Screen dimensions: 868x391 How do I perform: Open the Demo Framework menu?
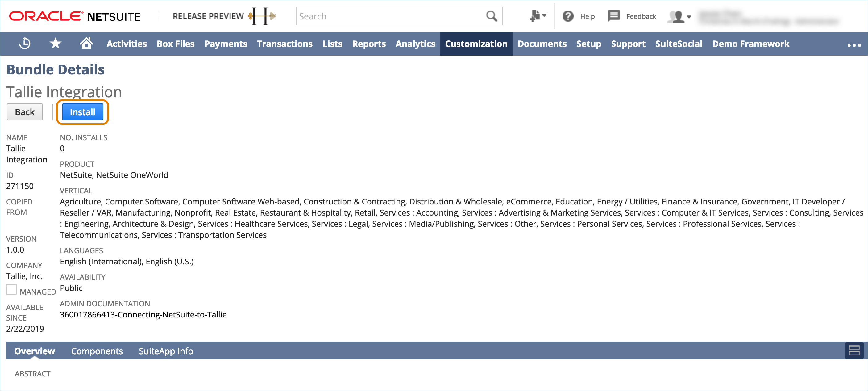pyautogui.click(x=751, y=44)
